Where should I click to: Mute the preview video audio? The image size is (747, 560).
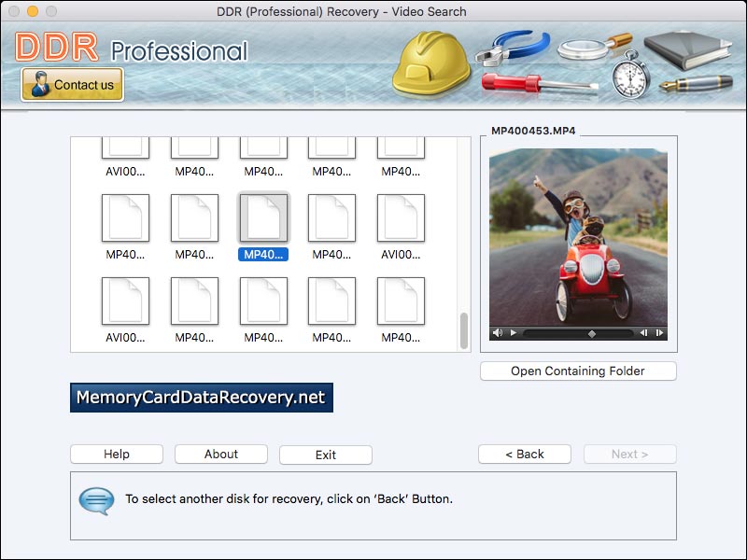[x=497, y=332]
